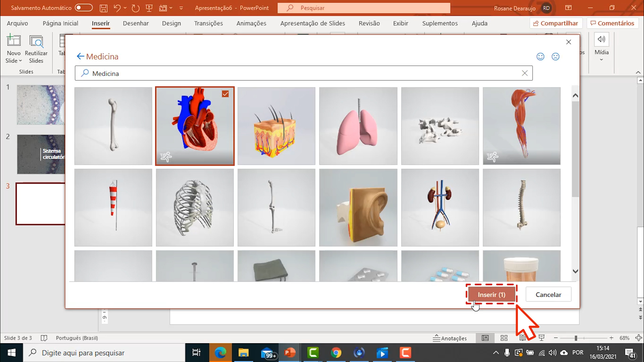
Task: Expand the quick access toolbar customization menu
Action: coord(181,8)
